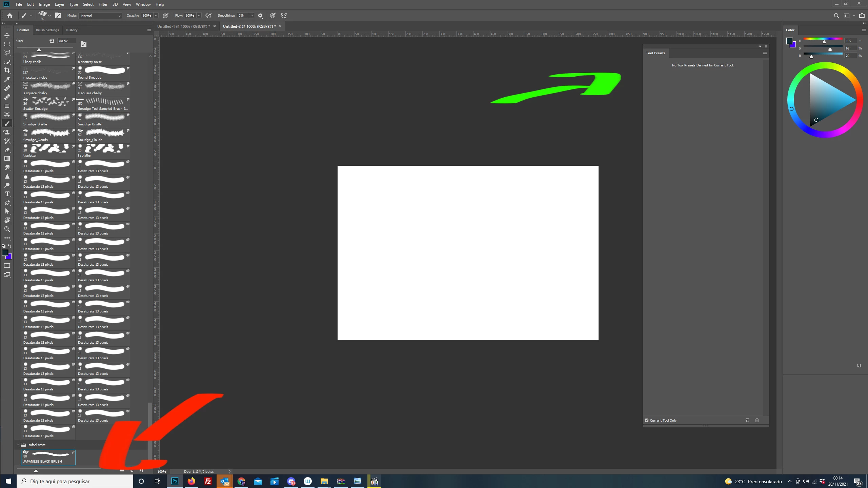868x488 pixels.
Task: Select the Zoom tool in toolbar
Action: click(7, 229)
